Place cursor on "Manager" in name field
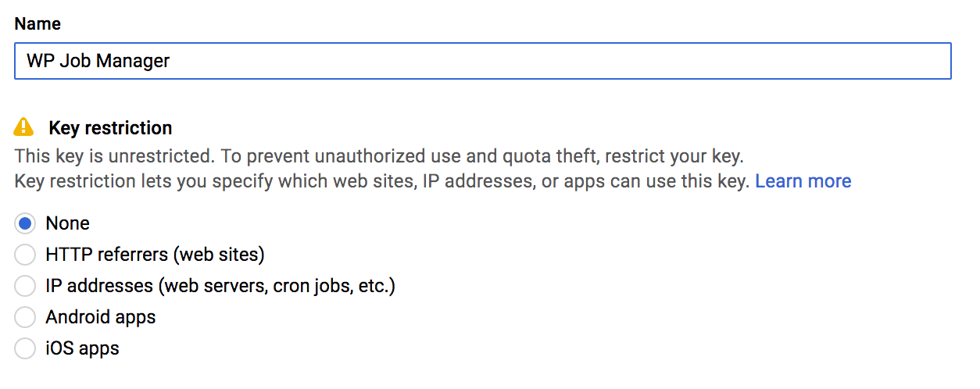Image resolution: width=980 pixels, height=389 pixels. (x=133, y=61)
